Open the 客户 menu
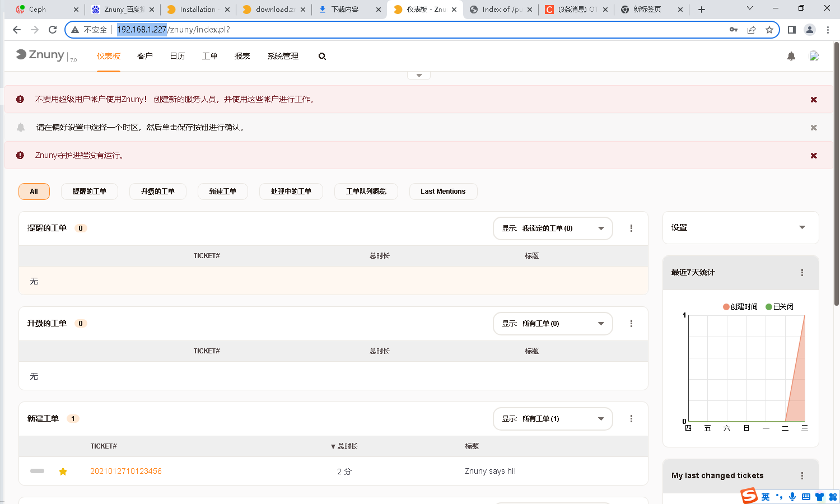This screenshot has height=504, width=840. 145,56
